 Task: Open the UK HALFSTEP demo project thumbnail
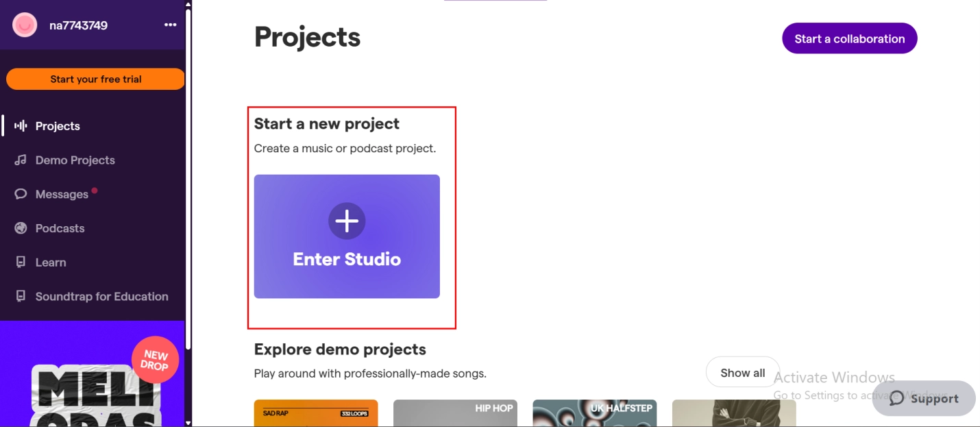pyautogui.click(x=594, y=413)
